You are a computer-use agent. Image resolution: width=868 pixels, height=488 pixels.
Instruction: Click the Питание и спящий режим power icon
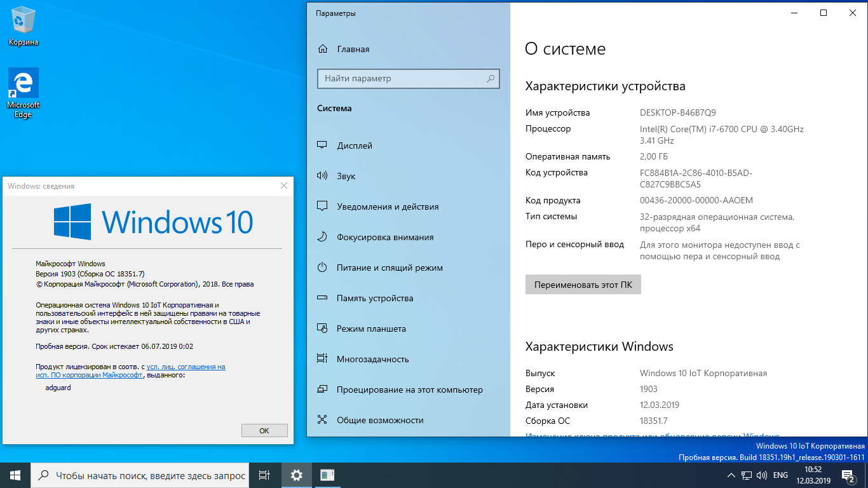(322, 268)
